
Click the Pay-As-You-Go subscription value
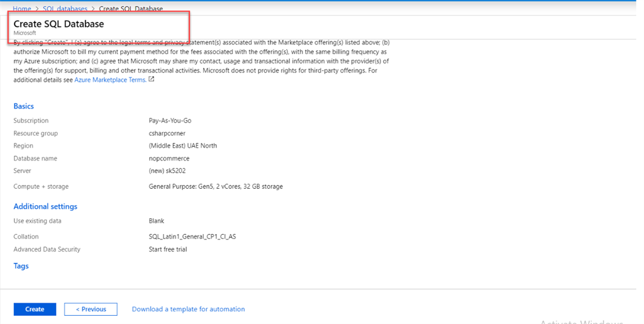pyautogui.click(x=170, y=120)
